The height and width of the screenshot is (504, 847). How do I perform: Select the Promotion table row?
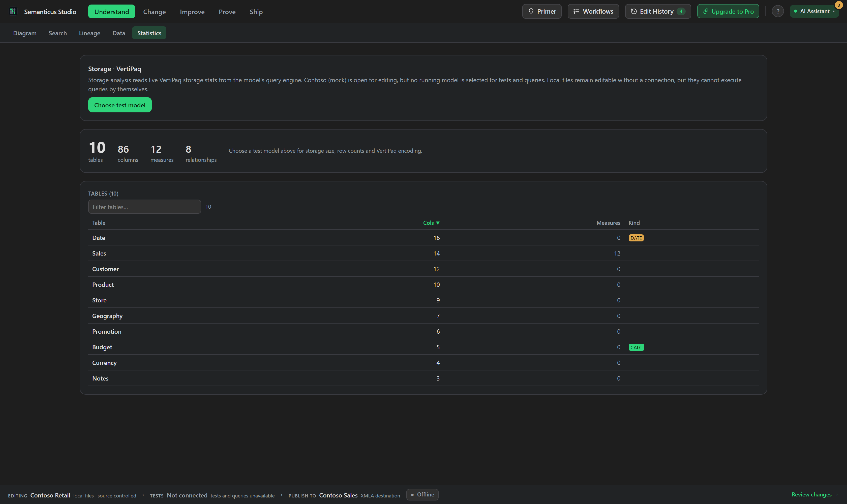pos(423,331)
